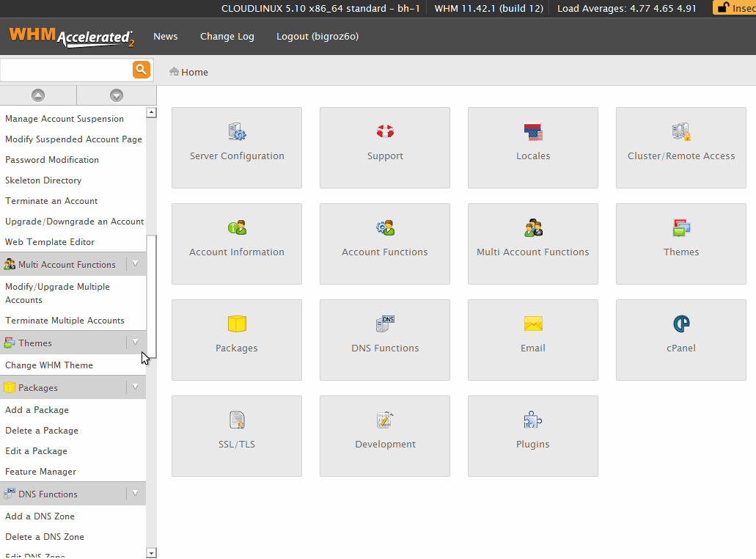Open the News menu item
Screen dimensions: 756x559
tap(166, 37)
